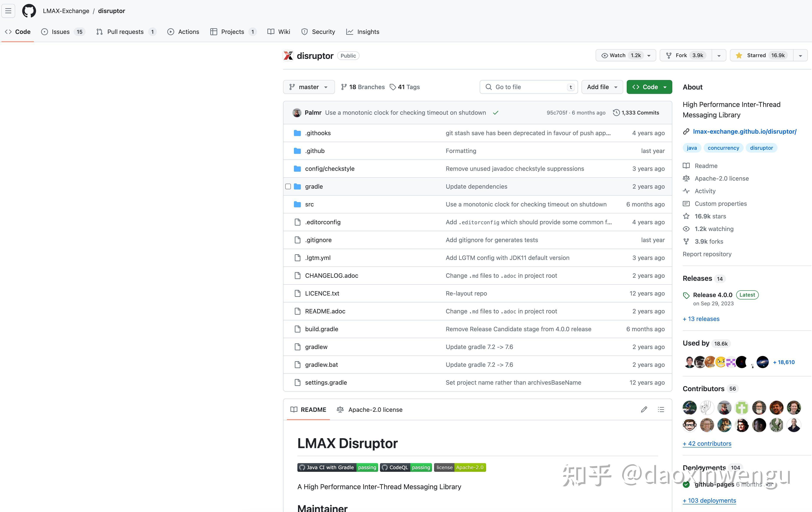Open the green Code dropdown
The width and height of the screenshot is (812, 512).
650,87
